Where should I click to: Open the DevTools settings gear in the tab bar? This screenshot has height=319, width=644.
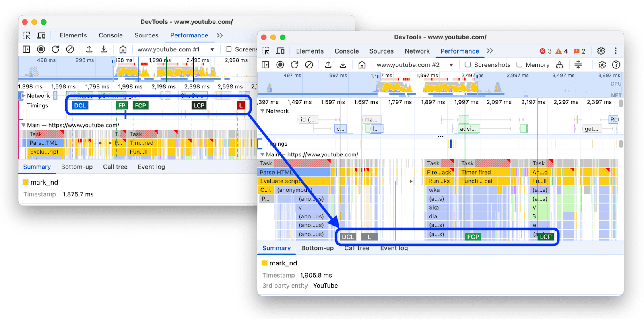point(601,51)
